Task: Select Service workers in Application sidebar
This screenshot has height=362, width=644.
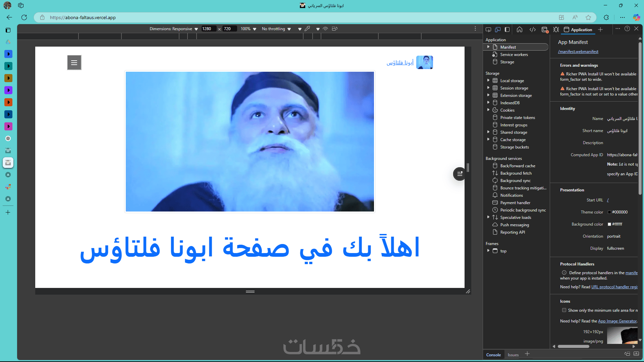Action: 514,55
